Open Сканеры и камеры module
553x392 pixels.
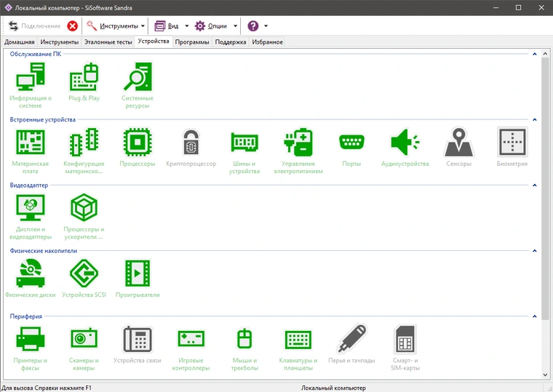coord(84,348)
